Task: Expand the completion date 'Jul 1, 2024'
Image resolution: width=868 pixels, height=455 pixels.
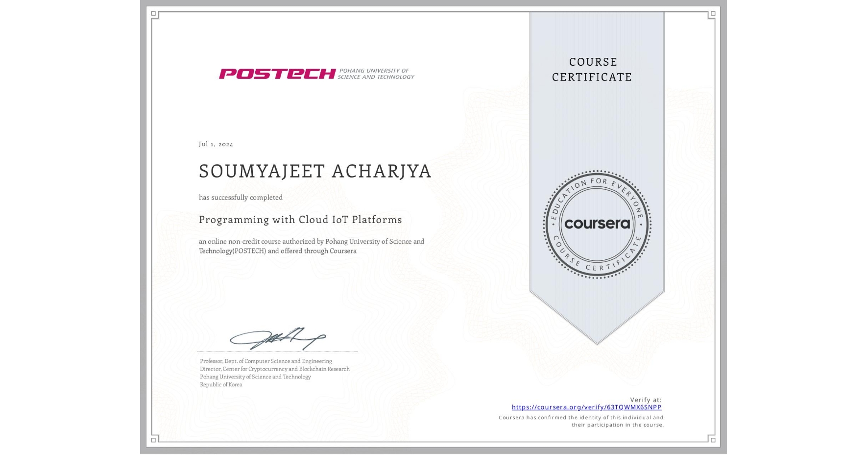Action: click(215, 144)
